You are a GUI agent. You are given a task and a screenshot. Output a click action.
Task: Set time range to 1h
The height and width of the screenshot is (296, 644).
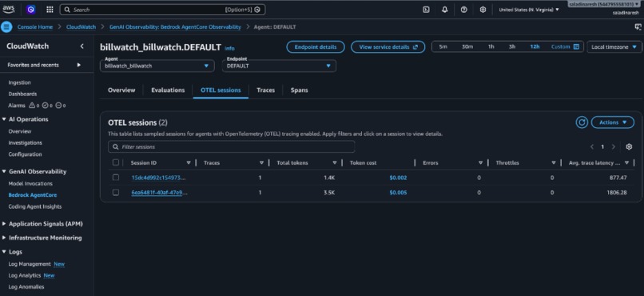click(x=491, y=47)
